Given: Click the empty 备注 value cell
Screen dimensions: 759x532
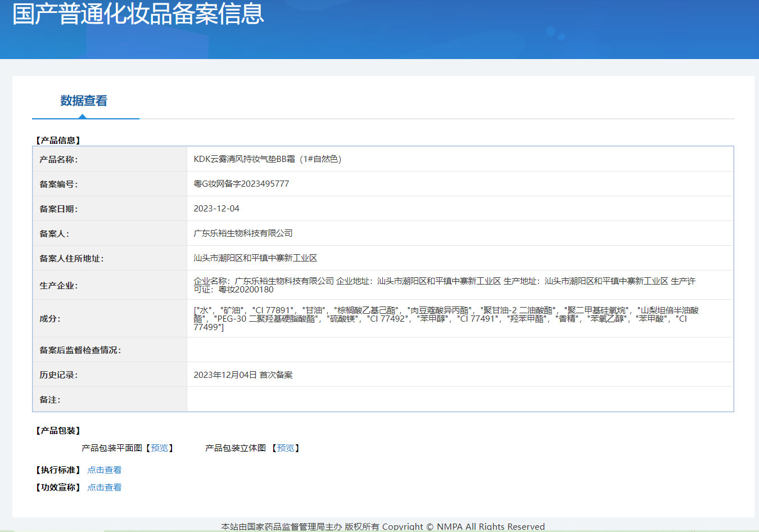Looking at the screenshot, I should tap(459, 399).
